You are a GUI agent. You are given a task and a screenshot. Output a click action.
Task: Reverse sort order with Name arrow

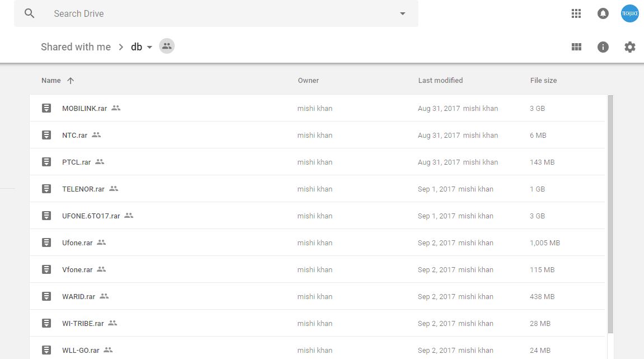71,81
